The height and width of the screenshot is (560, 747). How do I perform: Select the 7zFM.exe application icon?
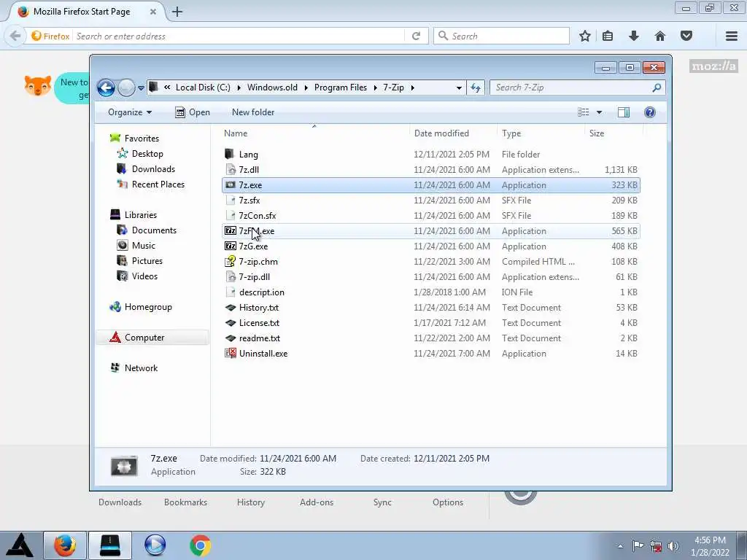(x=231, y=231)
